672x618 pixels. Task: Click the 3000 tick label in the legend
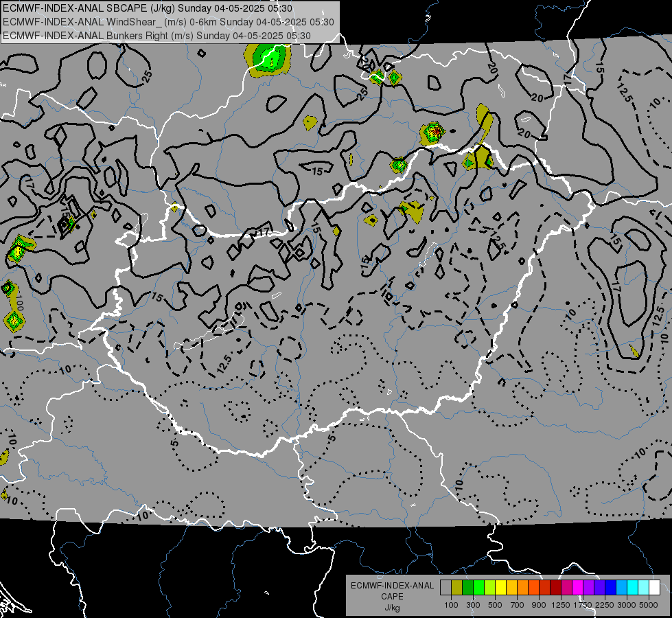click(x=627, y=605)
